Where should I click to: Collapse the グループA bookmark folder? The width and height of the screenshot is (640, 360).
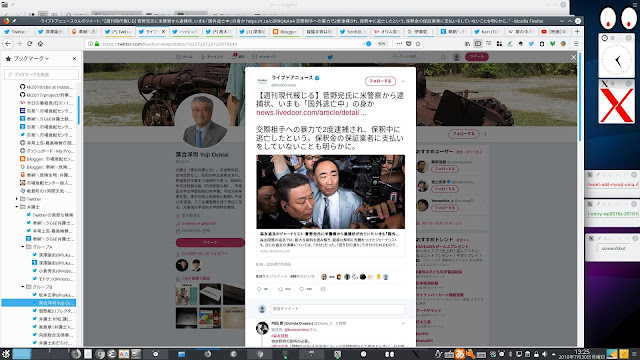coord(23,247)
